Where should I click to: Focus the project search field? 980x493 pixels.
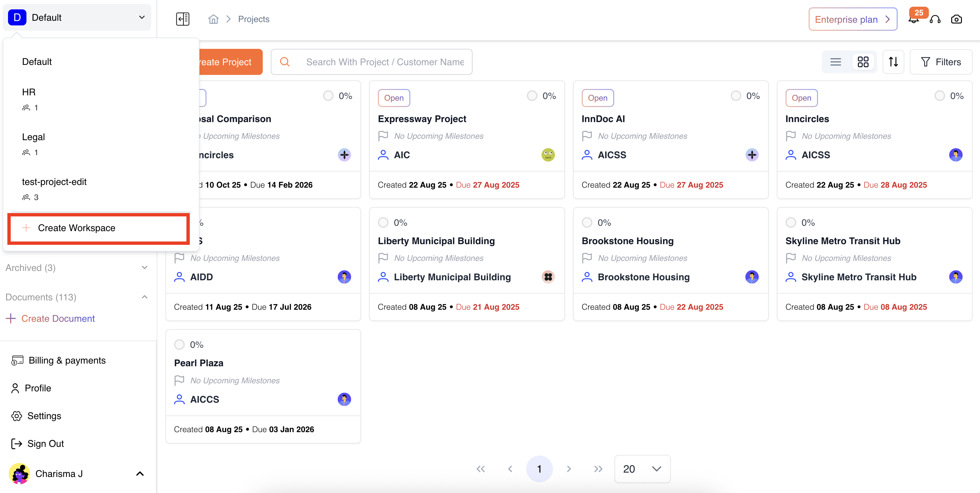tap(385, 62)
